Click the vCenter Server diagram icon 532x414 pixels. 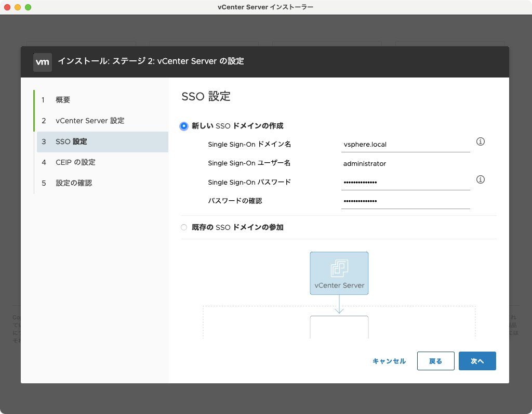click(x=339, y=273)
